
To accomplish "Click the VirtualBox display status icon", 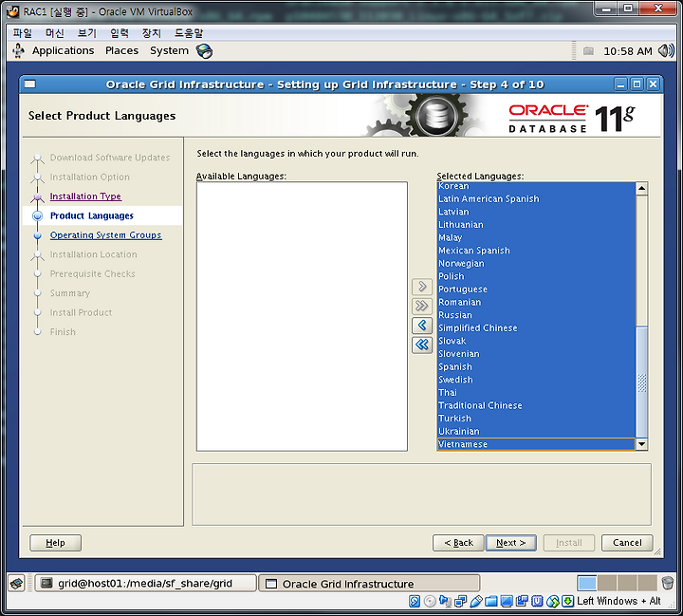I will 507,601.
